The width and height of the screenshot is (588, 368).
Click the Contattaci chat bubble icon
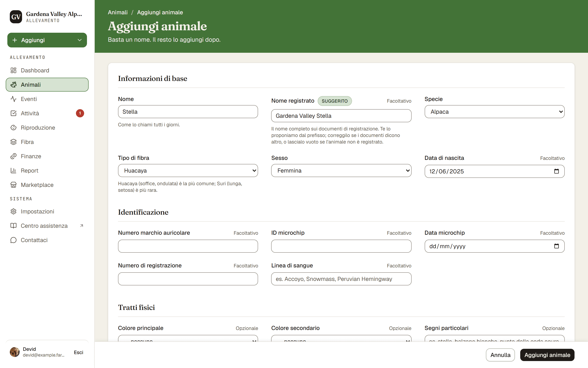click(x=13, y=240)
